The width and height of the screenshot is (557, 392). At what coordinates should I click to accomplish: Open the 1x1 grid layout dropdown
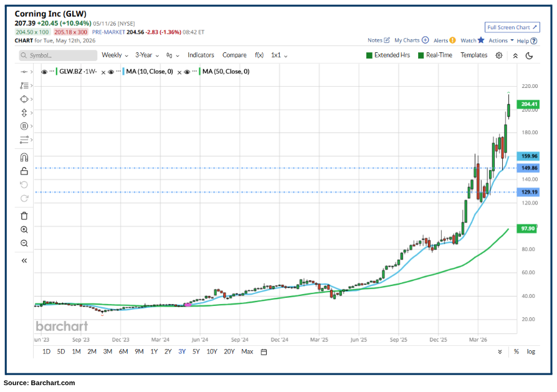tap(279, 55)
